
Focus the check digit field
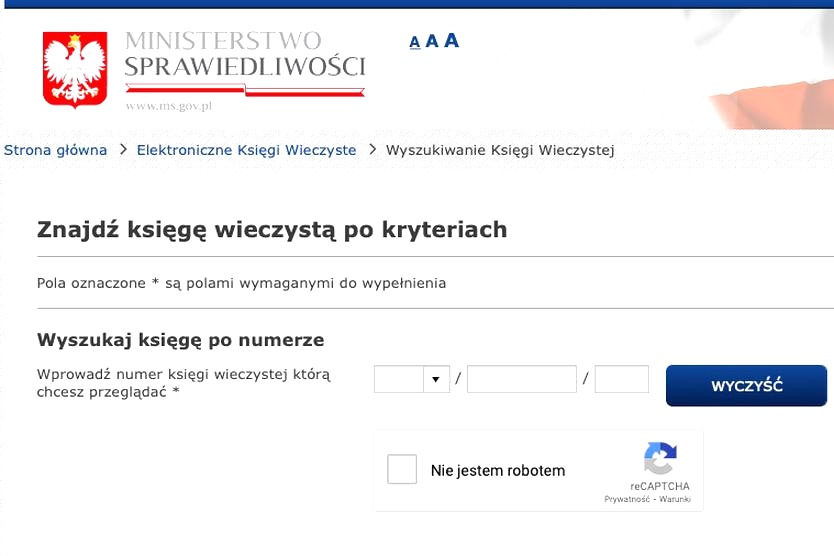click(x=622, y=379)
